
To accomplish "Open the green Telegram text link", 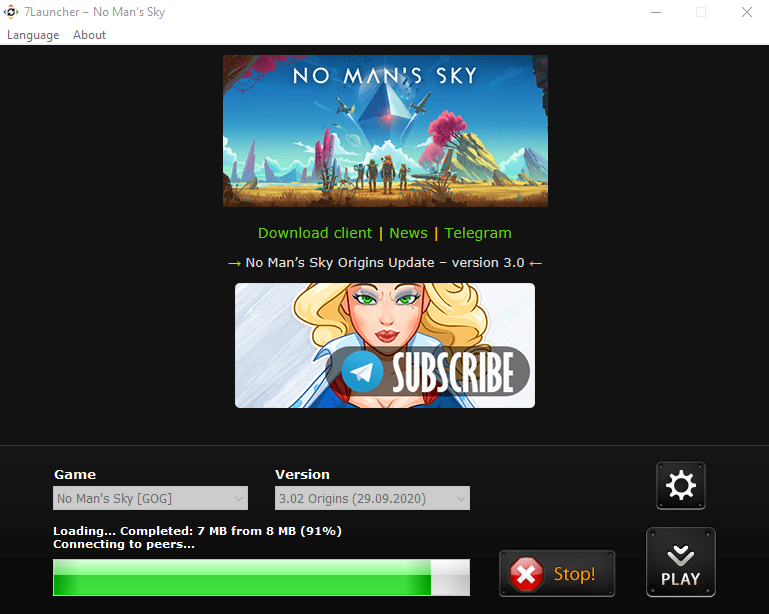I will tap(478, 233).
